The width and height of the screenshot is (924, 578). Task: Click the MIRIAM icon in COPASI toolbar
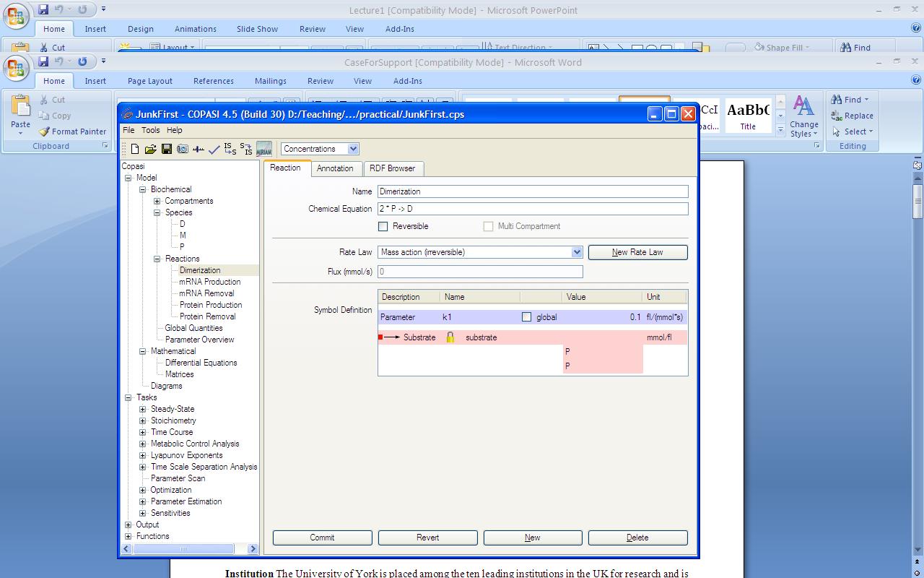[x=264, y=149]
